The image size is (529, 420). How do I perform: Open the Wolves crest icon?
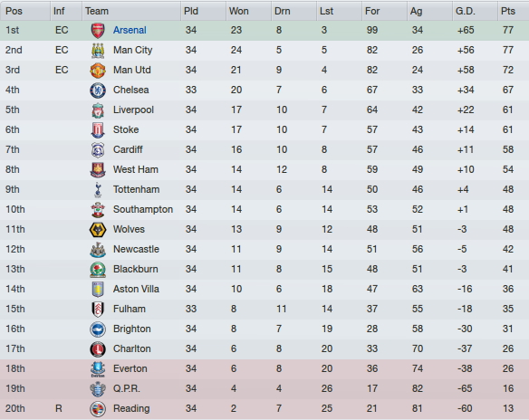click(98, 229)
